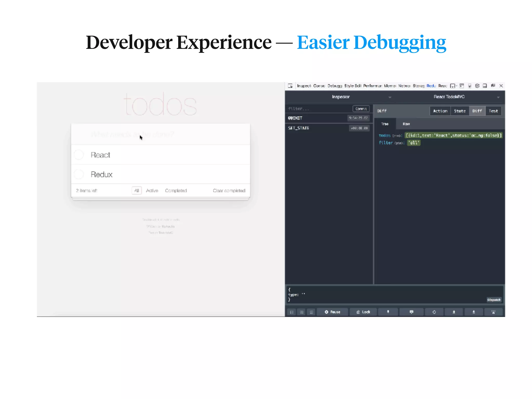Viewport: 532px width, 399px height.
Task: Click the todos key in diff tree
Action: [385, 135]
